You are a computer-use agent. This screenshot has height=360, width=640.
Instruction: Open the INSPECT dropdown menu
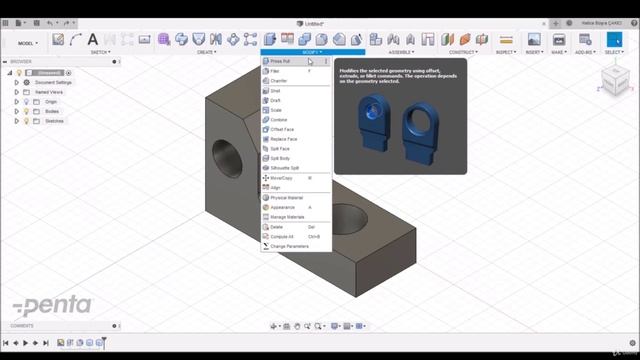tap(506, 52)
